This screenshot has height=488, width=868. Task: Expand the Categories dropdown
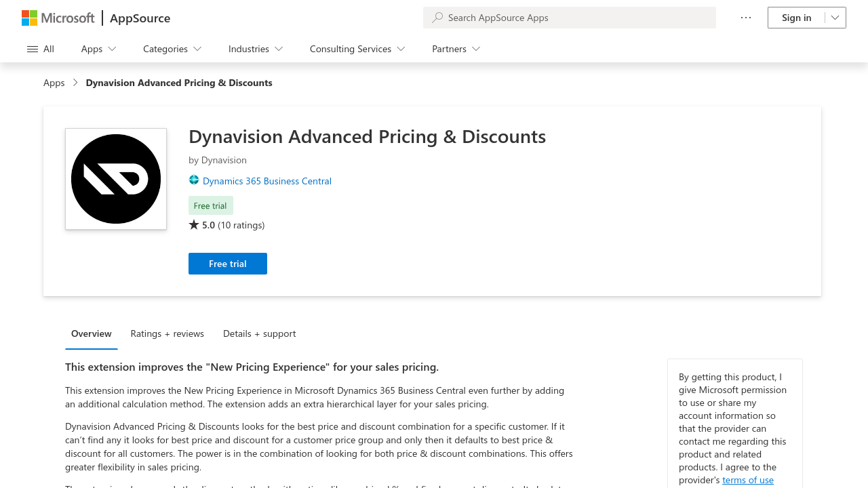click(172, 49)
